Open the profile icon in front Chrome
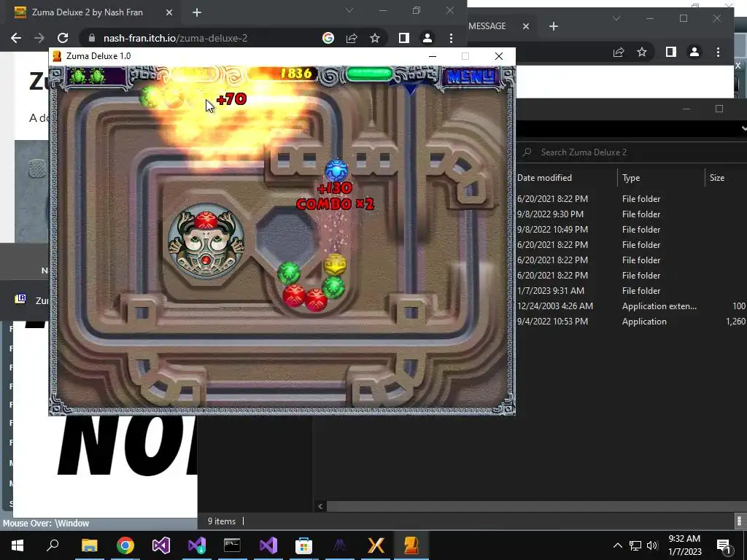Image resolution: width=747 pixels, height=560 pixels. pyautogui.click(x=427, y=38)
